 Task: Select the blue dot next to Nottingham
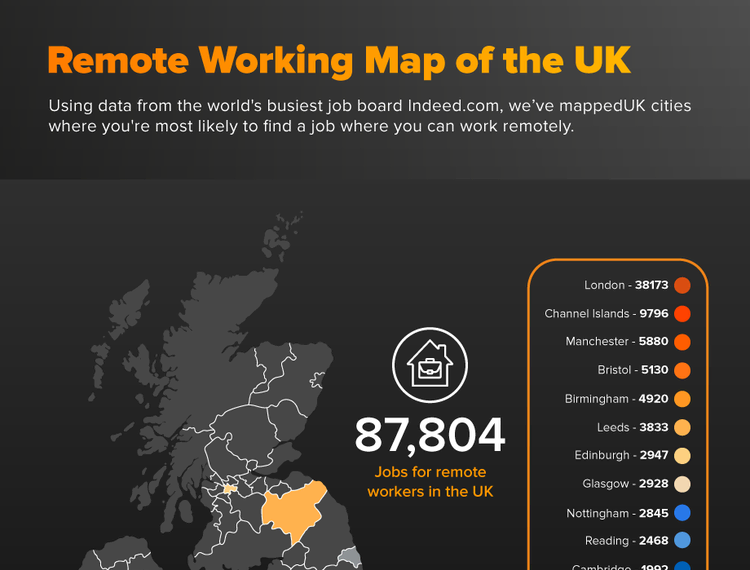click(x=683, y=513)
